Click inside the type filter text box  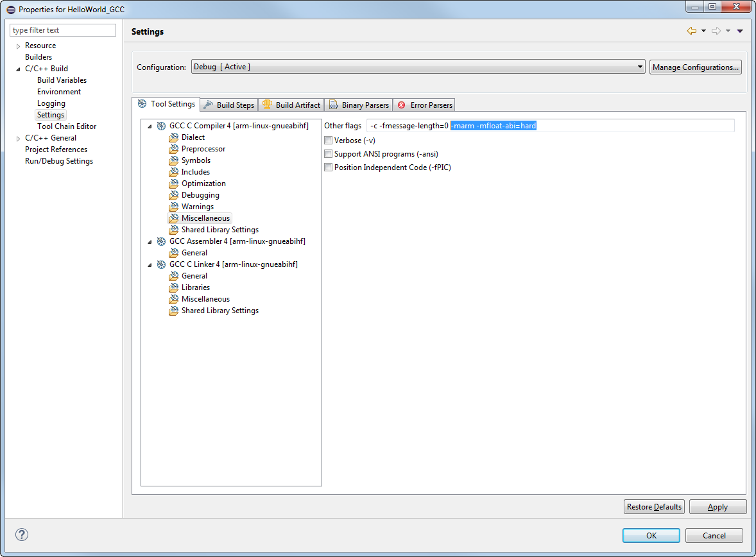tap(62, 30)
